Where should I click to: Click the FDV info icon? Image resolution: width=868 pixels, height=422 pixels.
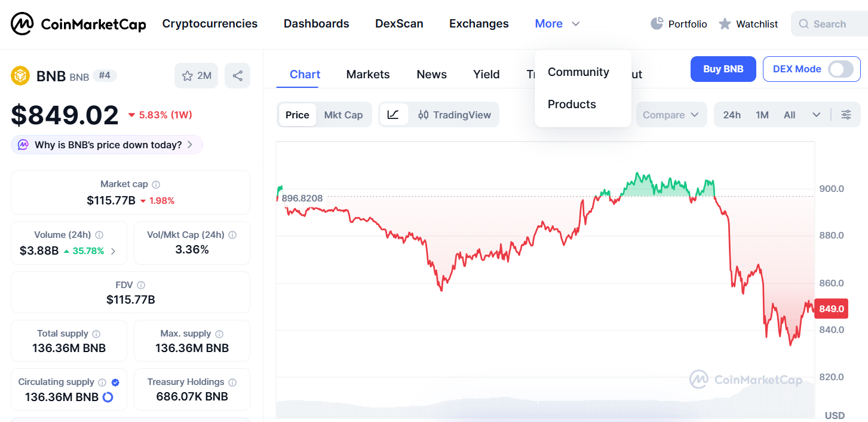[141, 285]
